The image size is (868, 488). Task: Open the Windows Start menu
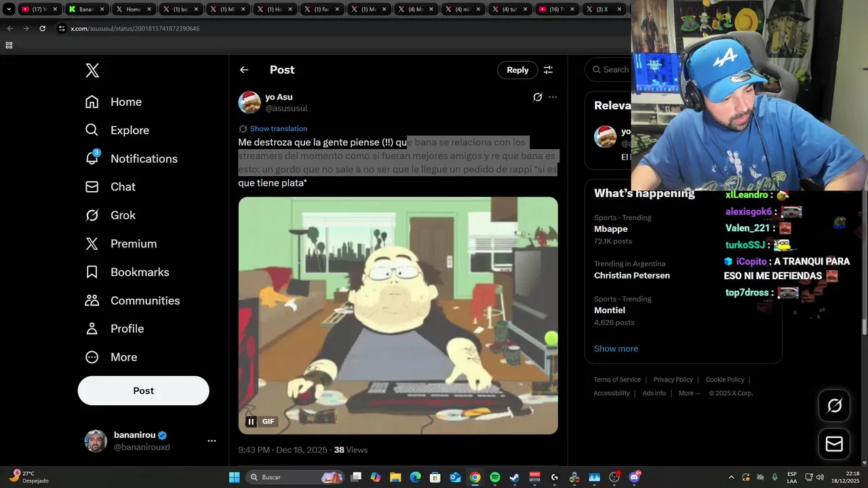(234, 477)
